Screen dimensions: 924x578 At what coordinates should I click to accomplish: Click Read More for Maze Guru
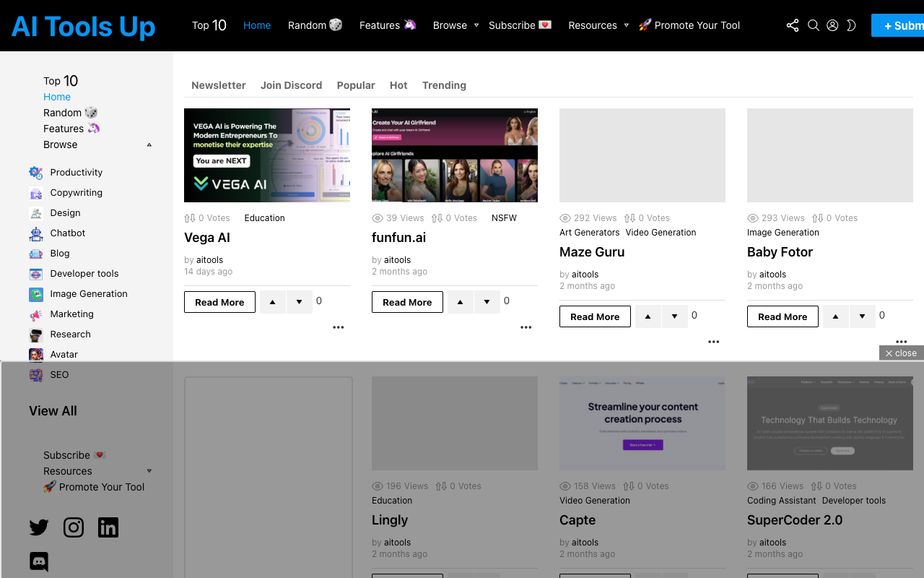[595, 316]
